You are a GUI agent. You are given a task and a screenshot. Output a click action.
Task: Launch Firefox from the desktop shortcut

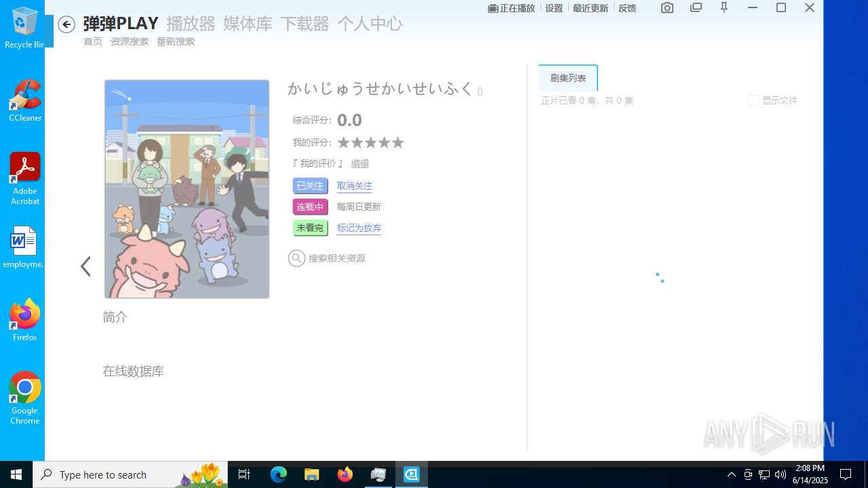pos(25,320)
